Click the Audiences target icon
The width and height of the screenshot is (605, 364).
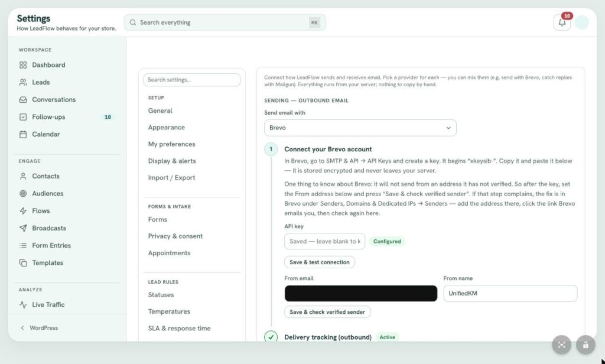click(23, 193)
